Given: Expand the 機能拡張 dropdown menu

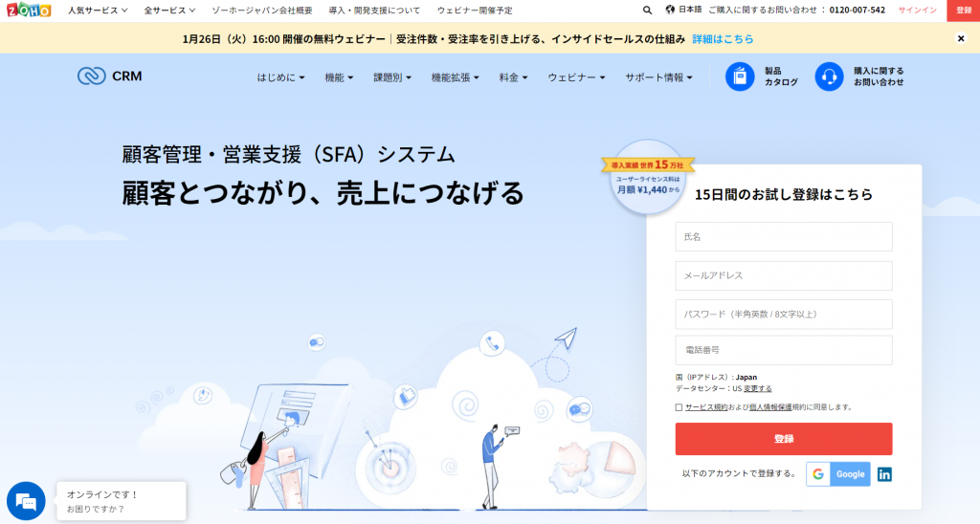Looking at the screenshot, I should click(455, 77).
